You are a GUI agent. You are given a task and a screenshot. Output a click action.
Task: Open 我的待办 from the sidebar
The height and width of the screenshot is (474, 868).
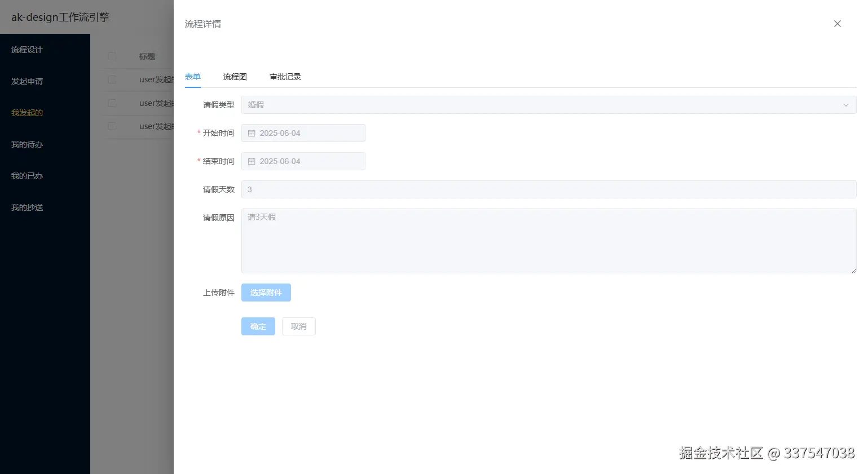click(x=26, y=144)
